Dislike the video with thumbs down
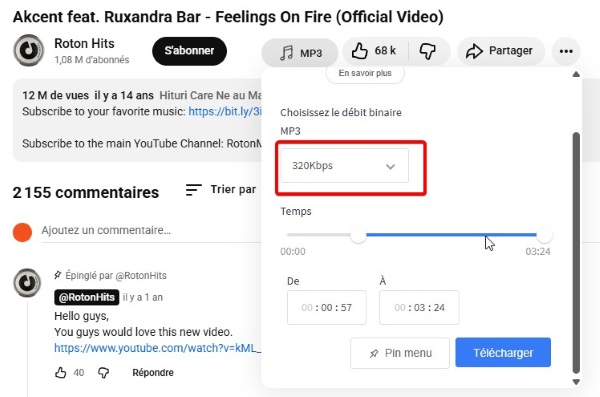The image size is (600, 397). (x=428, y=51)
